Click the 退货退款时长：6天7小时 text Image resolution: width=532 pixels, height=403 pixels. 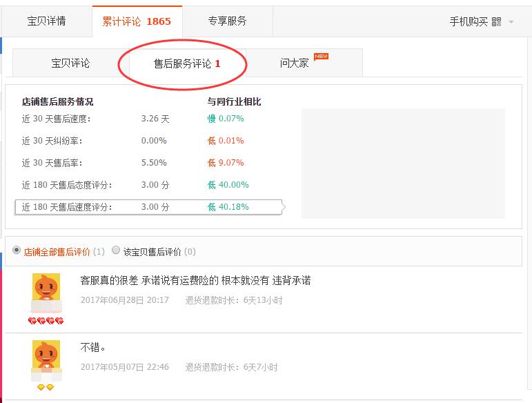click(x=231, y=367)
